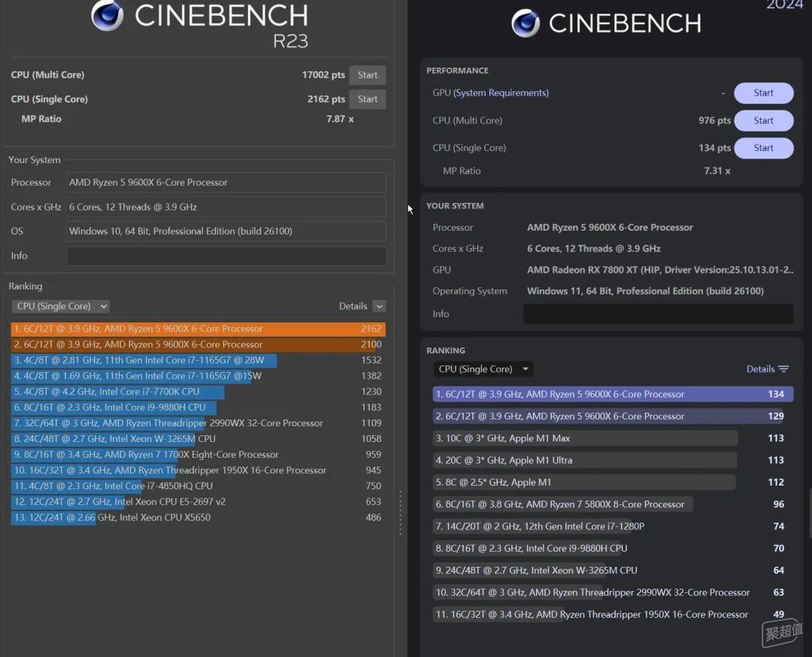
Task: Click the Info field in the Cinebench 2024 window
Action: (x=658, y=313)
